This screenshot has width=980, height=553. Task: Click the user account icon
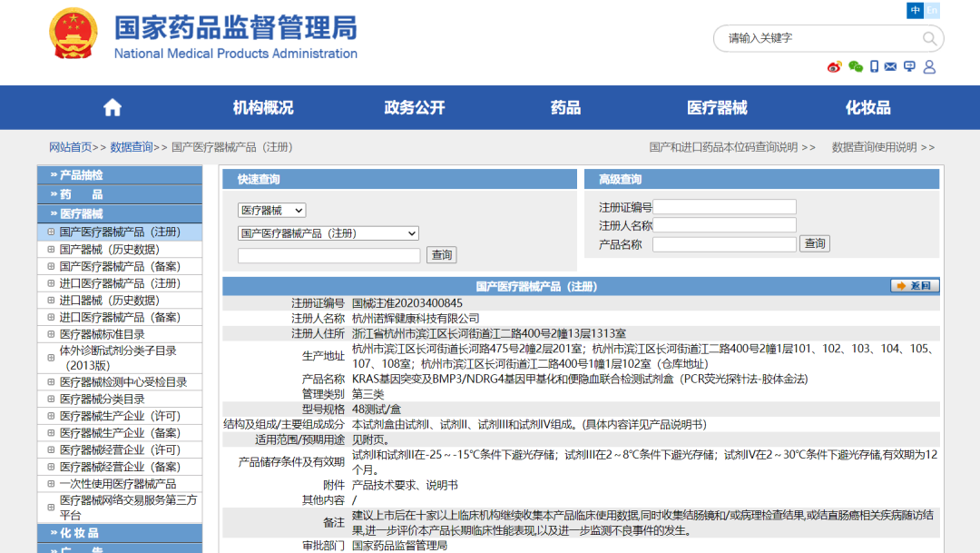click(x=929, y=66)
